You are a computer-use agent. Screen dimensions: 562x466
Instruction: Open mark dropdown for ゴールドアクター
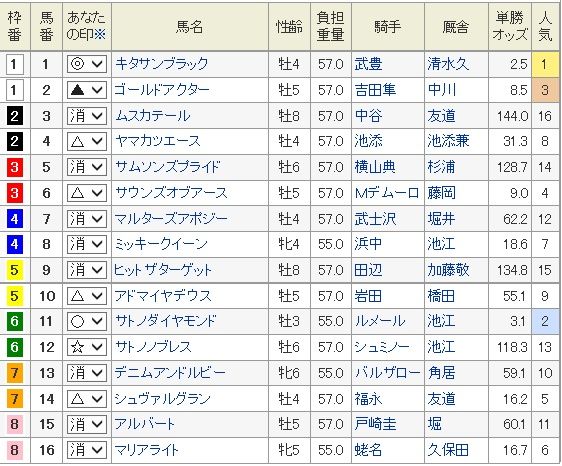(x=87, y=90)
